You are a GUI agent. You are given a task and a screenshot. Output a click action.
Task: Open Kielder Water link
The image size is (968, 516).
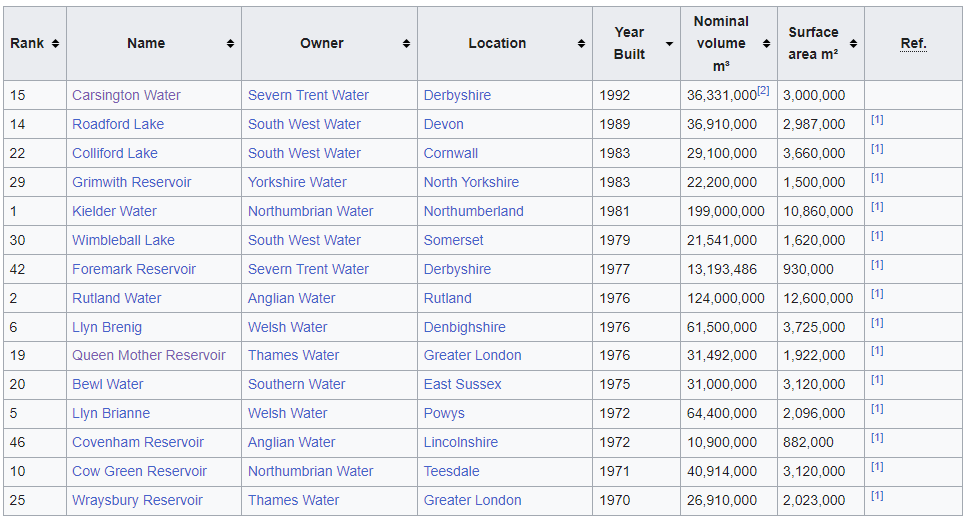tap(114, 211)
